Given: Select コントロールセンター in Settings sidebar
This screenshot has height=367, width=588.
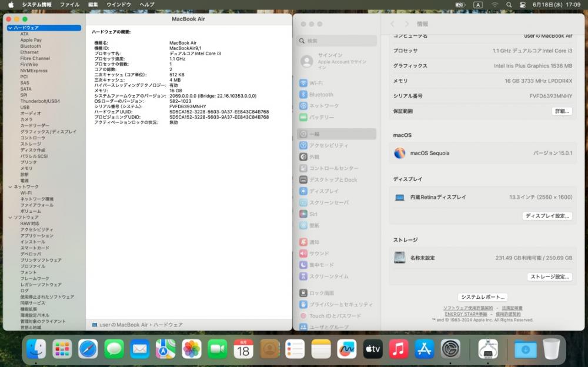Looking at the screenshot, I should 337,168.
